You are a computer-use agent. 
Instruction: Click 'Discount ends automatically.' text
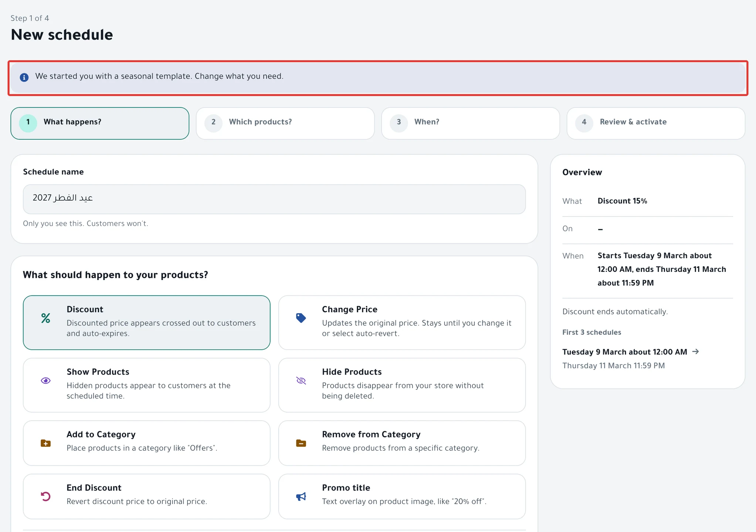pyautogui.click(x=615, y=311)
